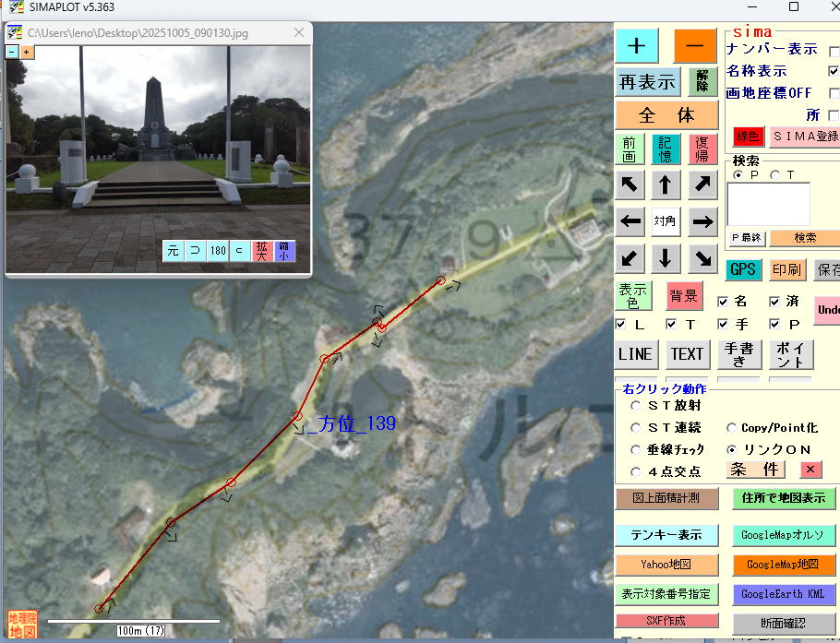This screenshot has height=643, width=840.
Task: Pan map with the lower-right diagonal arrow
Action: pyautogui.click(x=702, y=257)
